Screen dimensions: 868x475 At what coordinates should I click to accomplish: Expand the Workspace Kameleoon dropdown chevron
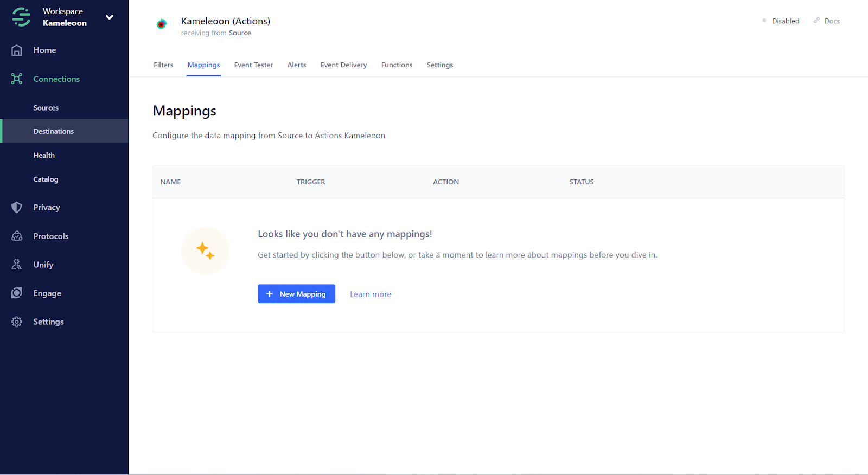pyautogui.click(x=110, y=17)
